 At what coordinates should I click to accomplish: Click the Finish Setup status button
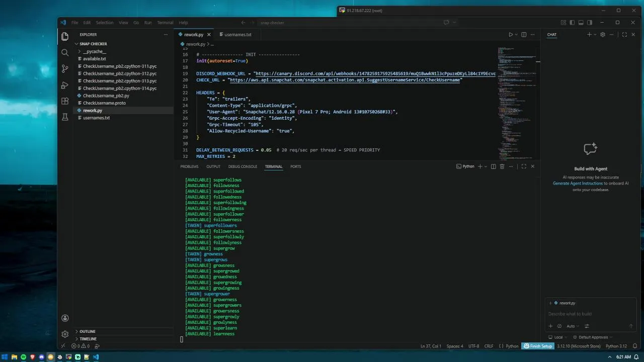click(x=537, y=346)
